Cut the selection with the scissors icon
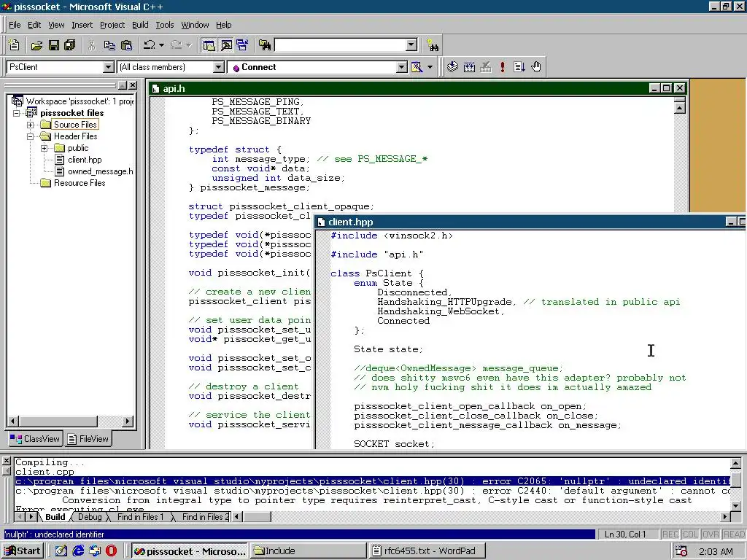747x560 pixels. (x=91, y=45)
